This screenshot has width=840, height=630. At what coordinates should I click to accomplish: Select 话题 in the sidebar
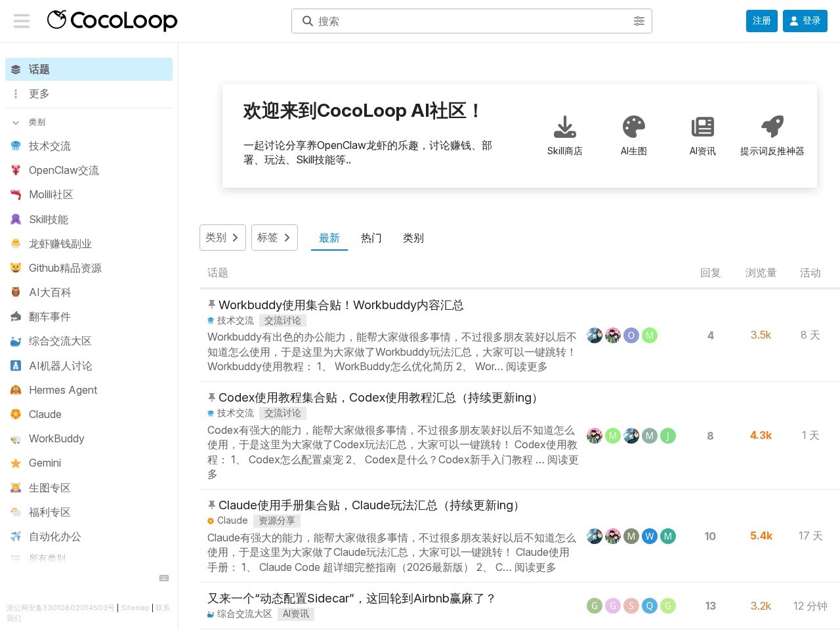pos(89,70)
